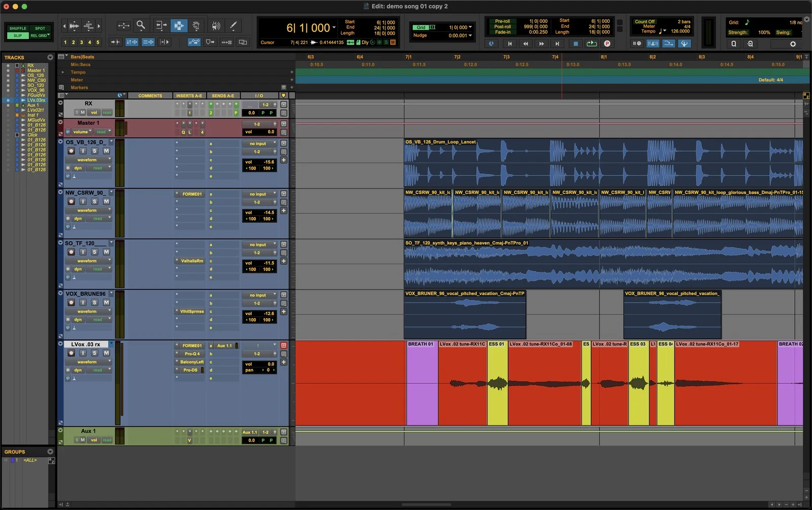Open the Pro-DS insert on LVox track
Screen dimensions: 812x510
click(x=190, y=370)
